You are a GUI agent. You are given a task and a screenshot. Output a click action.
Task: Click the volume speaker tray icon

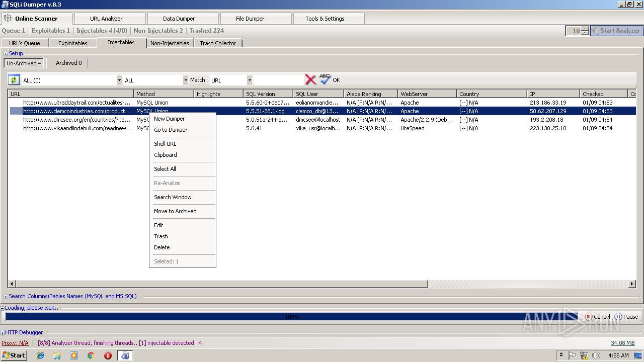596,355
